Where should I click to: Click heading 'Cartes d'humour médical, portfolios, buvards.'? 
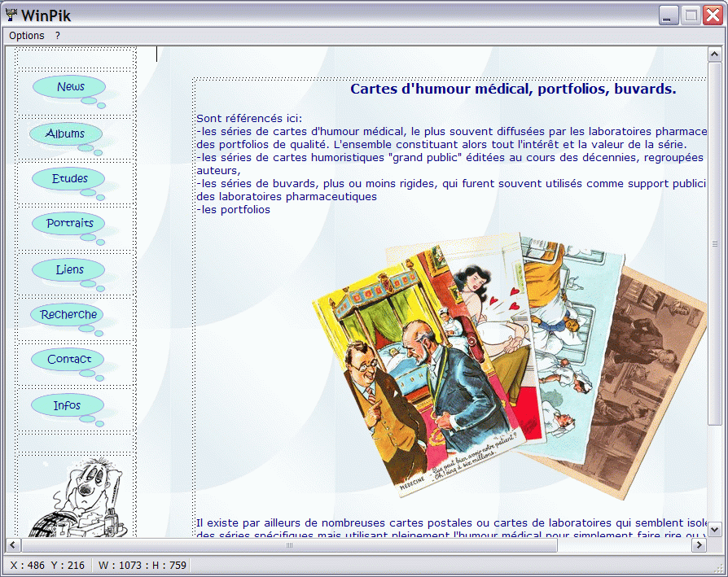pyautogui.click(x=513, y=89)
